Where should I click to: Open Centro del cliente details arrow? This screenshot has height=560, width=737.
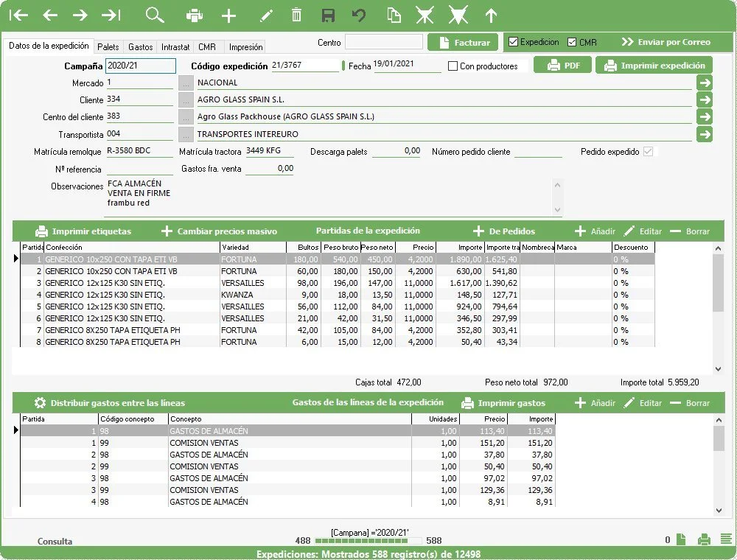705,116
